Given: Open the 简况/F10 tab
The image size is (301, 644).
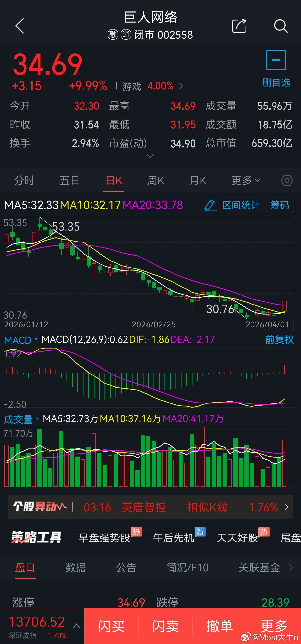Looking at the screenshot, I should pos(188,568).
